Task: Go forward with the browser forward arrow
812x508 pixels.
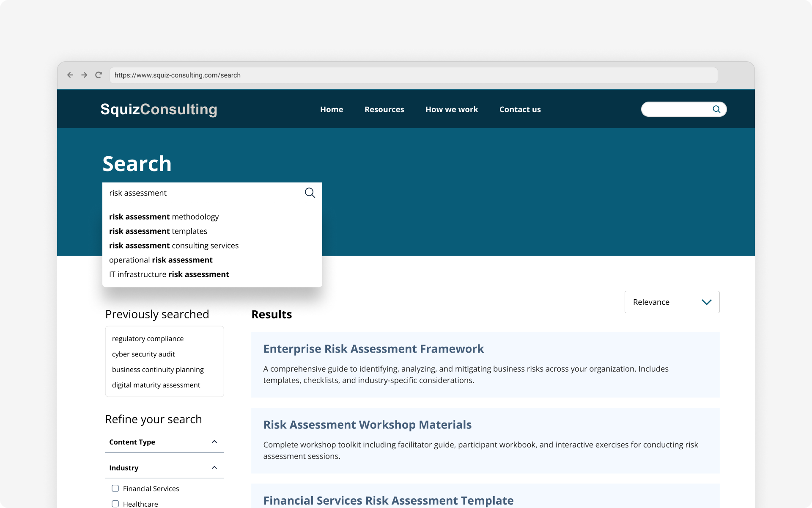Action: [x=84, y=75]
